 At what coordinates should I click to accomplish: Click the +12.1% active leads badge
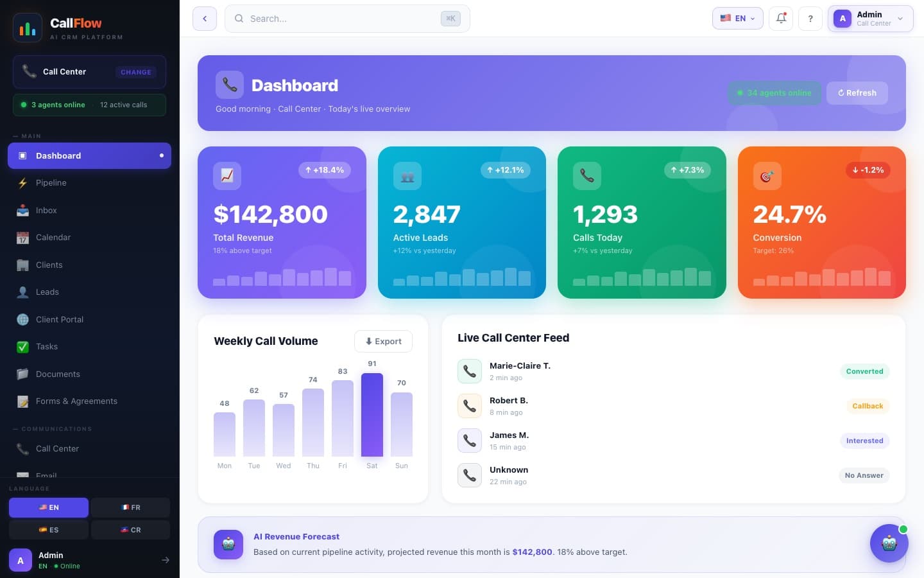(506, 170)
